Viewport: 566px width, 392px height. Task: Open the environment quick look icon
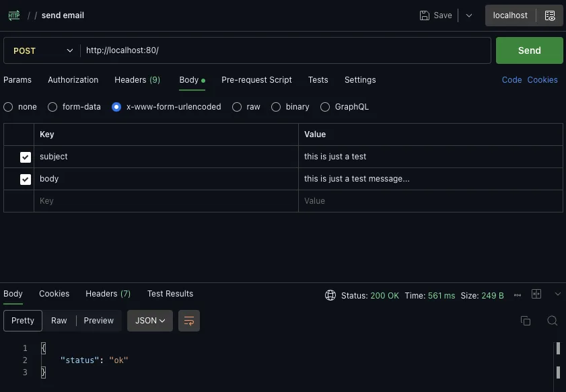[x=550, y=15]
